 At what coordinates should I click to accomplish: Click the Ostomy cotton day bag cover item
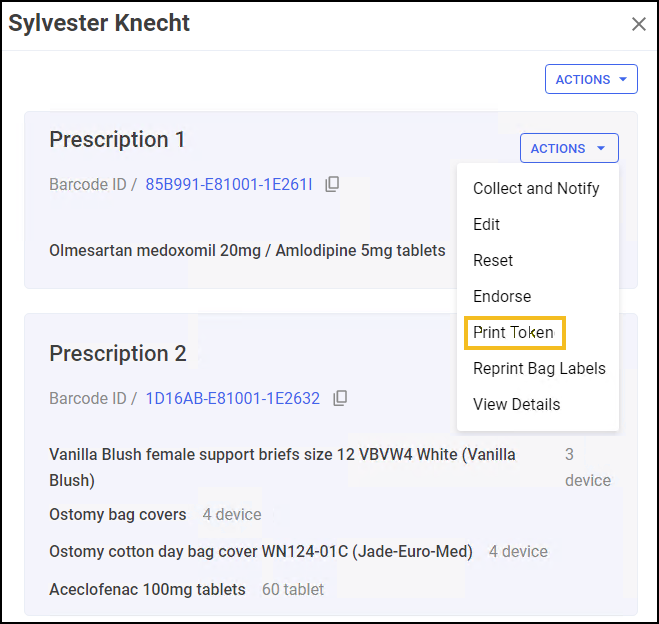[x=262, y=551]
